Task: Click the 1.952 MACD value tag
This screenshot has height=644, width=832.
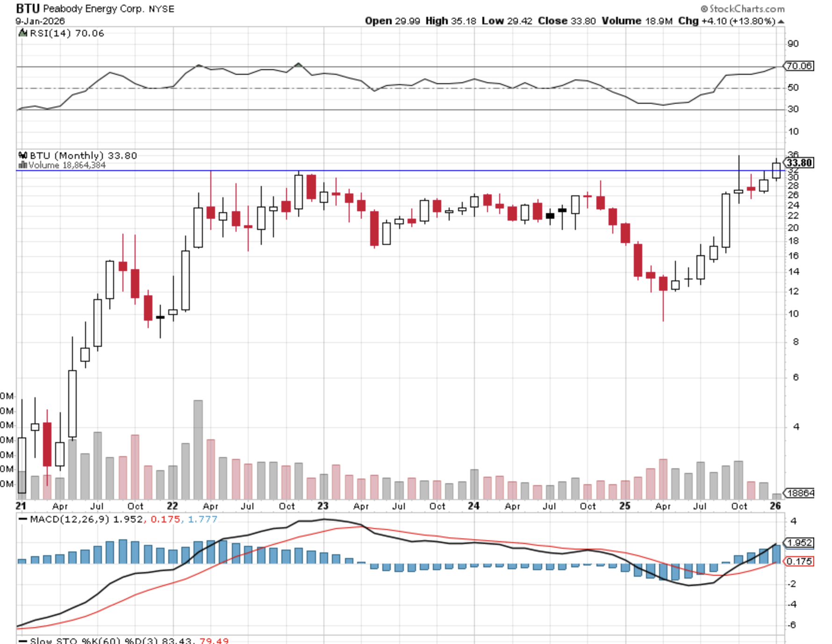Action: point(800,543)
